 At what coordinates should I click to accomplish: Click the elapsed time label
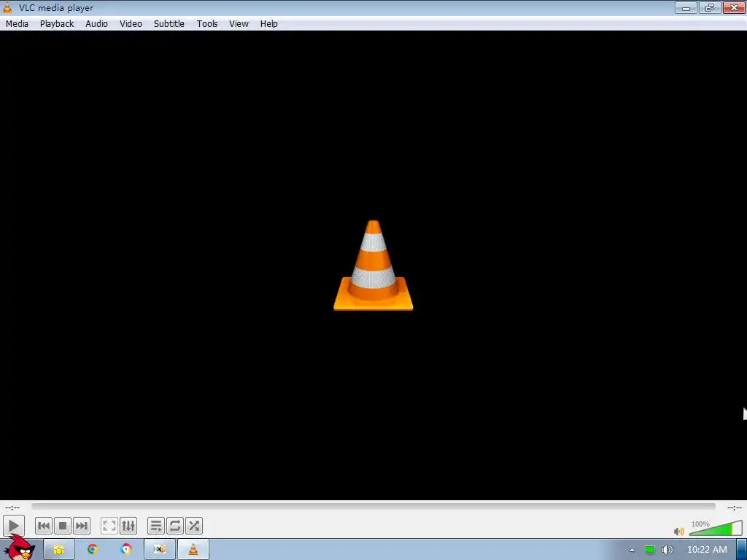coord(13,507)
